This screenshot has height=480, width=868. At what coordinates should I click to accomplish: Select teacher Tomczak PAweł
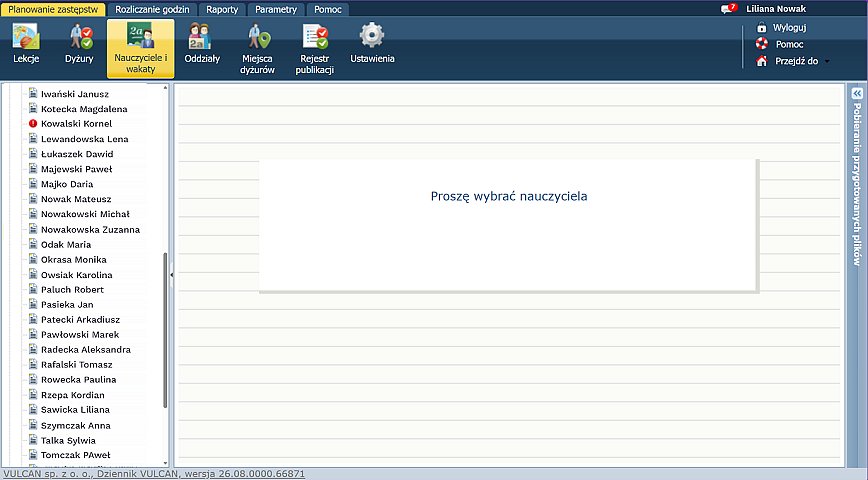[x=76, y=455]
